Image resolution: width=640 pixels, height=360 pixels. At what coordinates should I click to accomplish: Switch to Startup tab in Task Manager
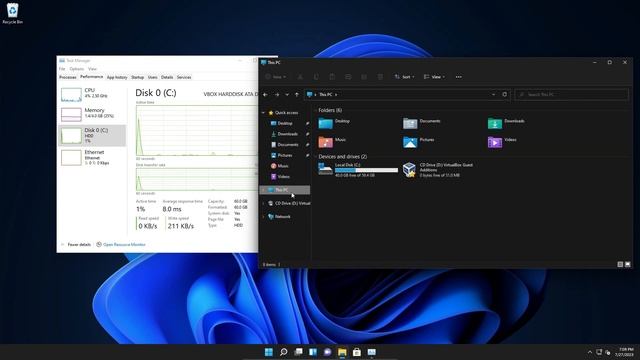point(138,77)
